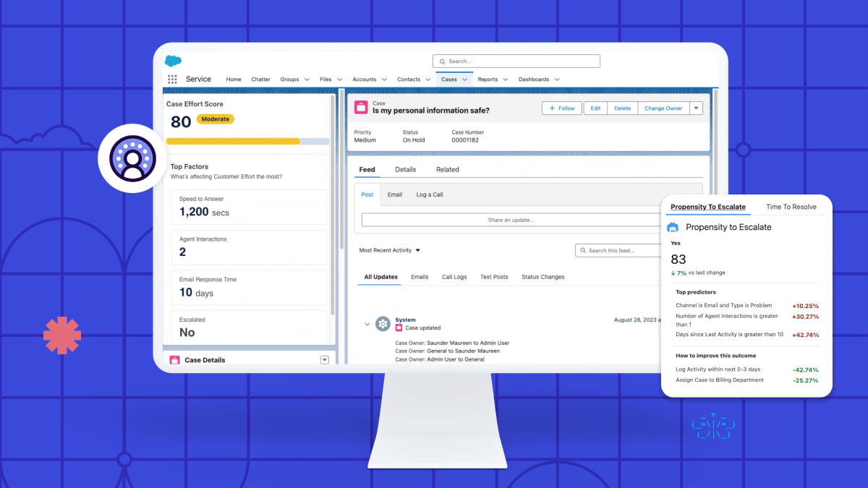This screenshot has width=868, height=488.
Task: Click the circular profile avatar graphic
Action: click(133, 158)
